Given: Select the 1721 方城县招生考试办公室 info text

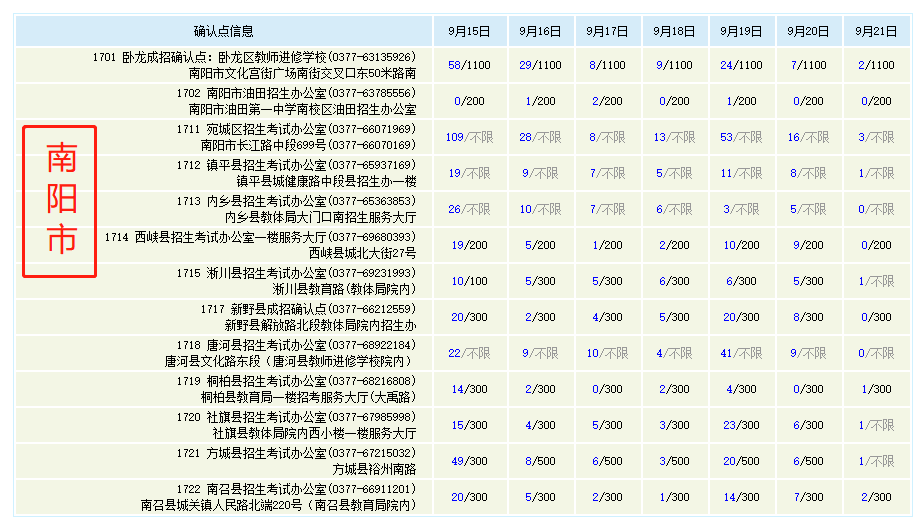Looking at the screenshot, I should tap(296, 460).
